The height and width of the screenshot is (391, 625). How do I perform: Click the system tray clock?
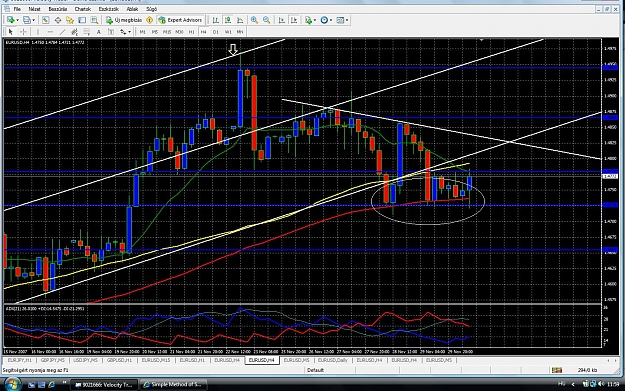click(614, 384)
